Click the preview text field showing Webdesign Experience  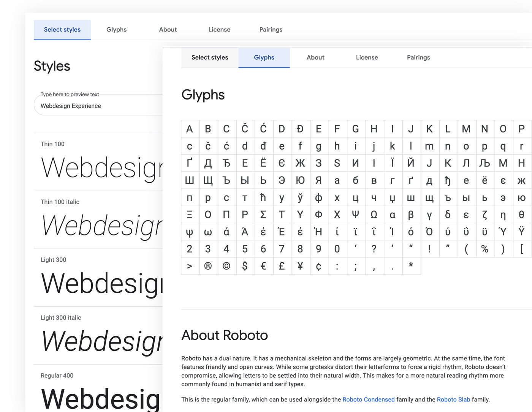point(99,106)
